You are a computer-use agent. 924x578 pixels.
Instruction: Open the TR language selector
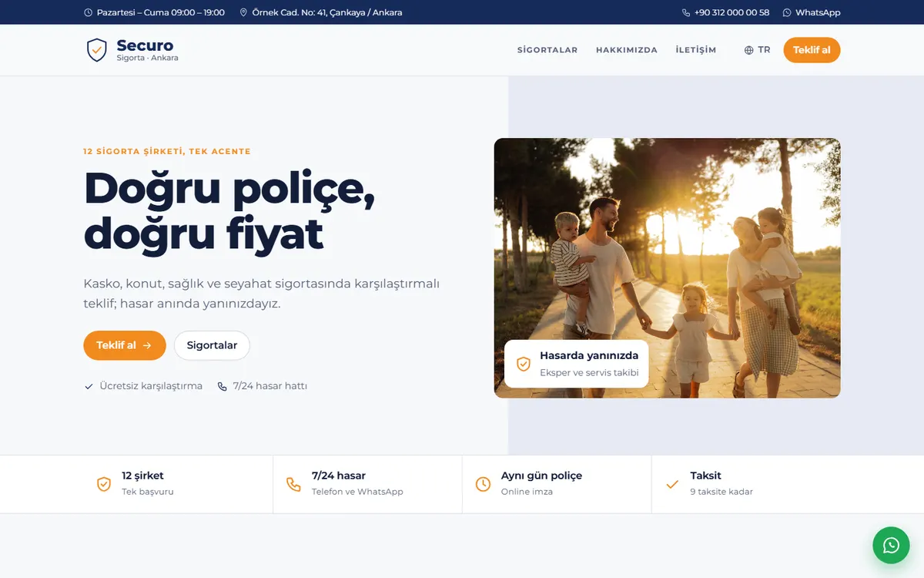pyautogui.click(x=757, y=50)
